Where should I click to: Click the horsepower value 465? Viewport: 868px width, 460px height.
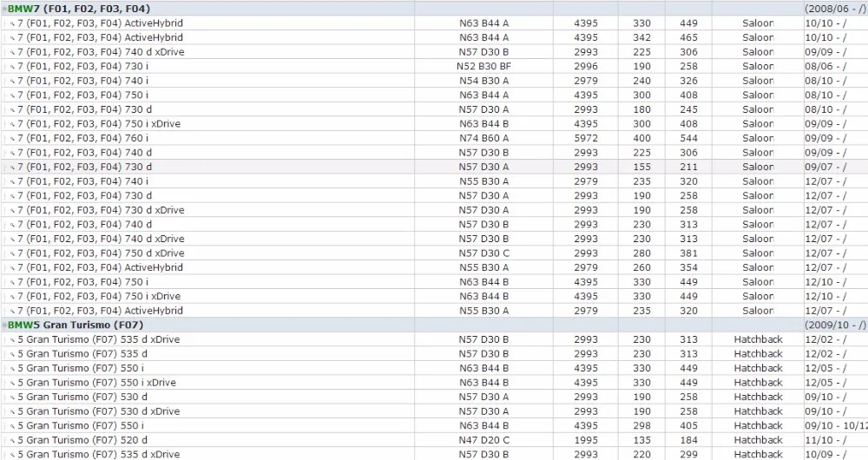pyautogui.click(x=688, y=37)
